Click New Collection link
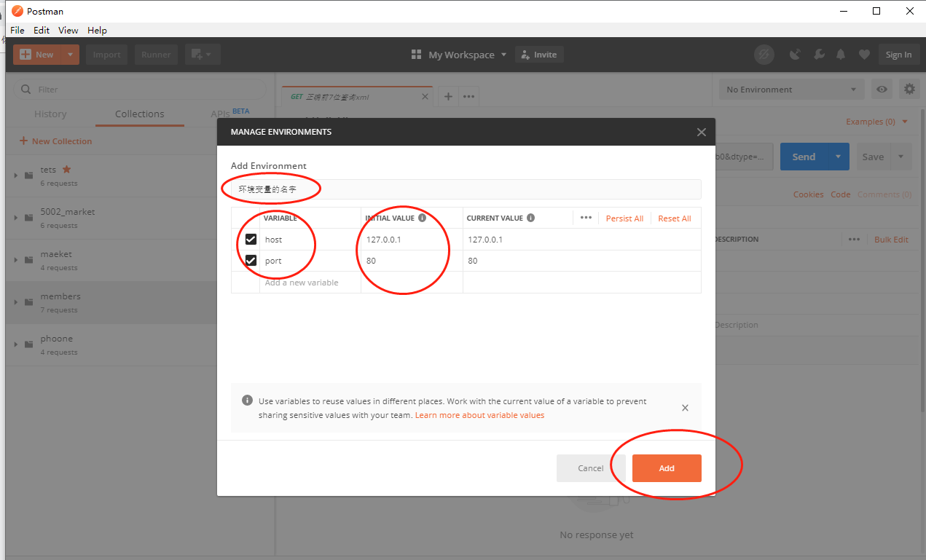The width and height of the screenshot is (926, 560). pos(55,141)
